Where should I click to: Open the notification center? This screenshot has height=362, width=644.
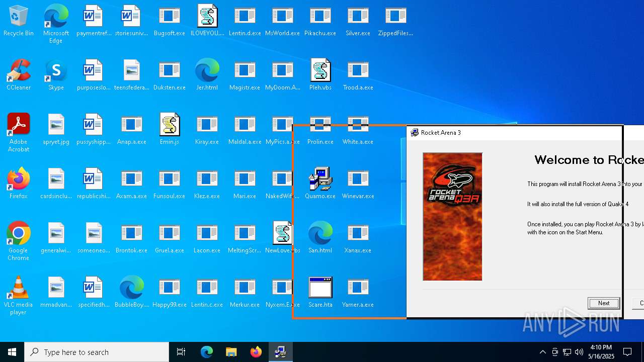pyautogui.click(x=628, y=352)
